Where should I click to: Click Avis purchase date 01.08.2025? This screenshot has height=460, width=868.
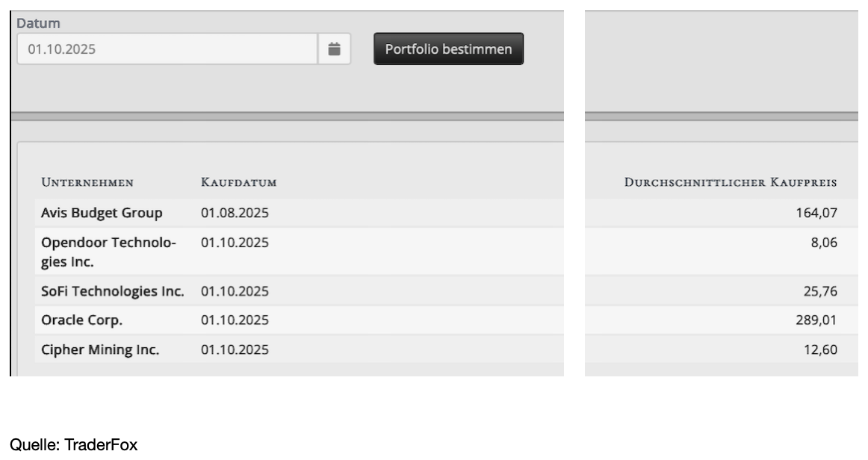pos(235,214)
